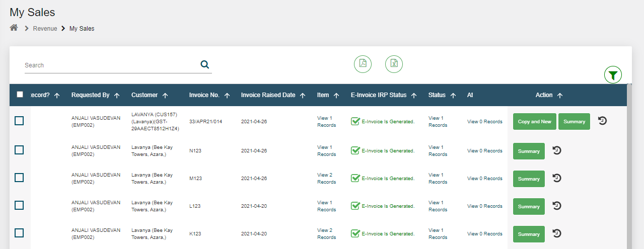Open Summary for invoice K123

pos(529,234)
